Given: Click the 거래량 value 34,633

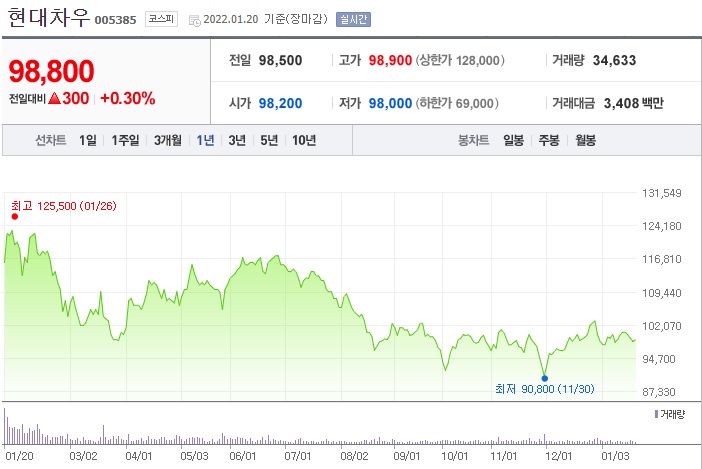Looking at the screenshot, I should [x=614, y=60].
